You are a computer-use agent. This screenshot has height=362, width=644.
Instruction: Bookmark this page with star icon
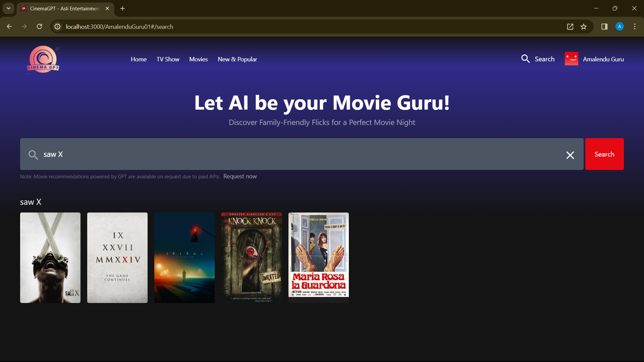click(584, 27)
